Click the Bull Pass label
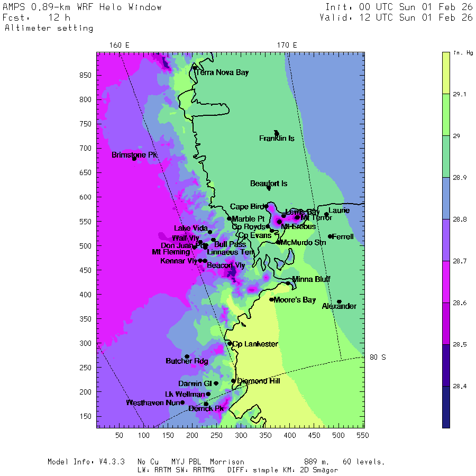 (230, 244)
